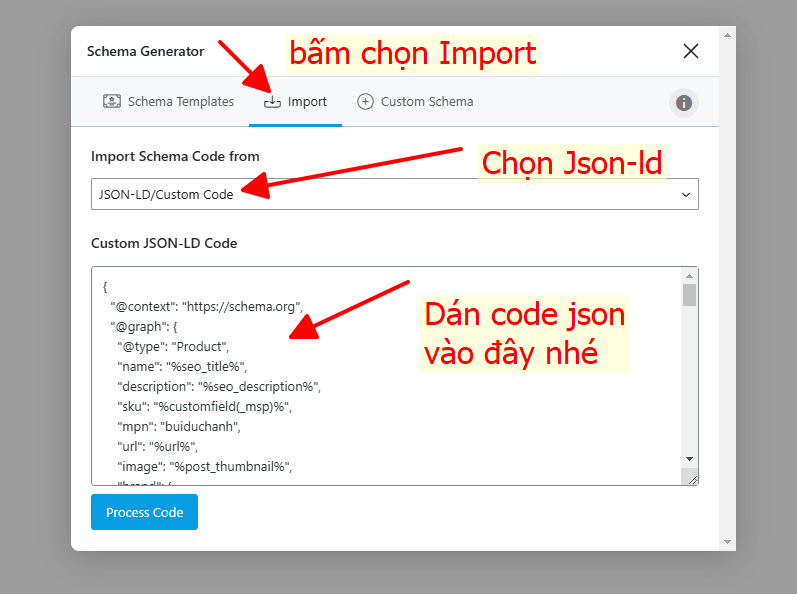
Task: Click the "name": "%seo_title%" line
Action: point(182,367)
